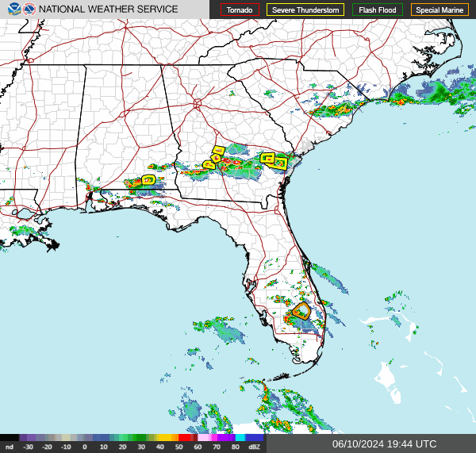Screen dimensions: 476x453
Task: Click the red Tornado legend box
Action: [240, 10]
